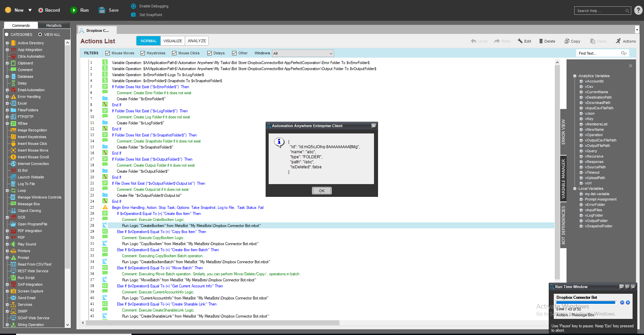Select the Send Email envelope icon

tap(13, 298)
